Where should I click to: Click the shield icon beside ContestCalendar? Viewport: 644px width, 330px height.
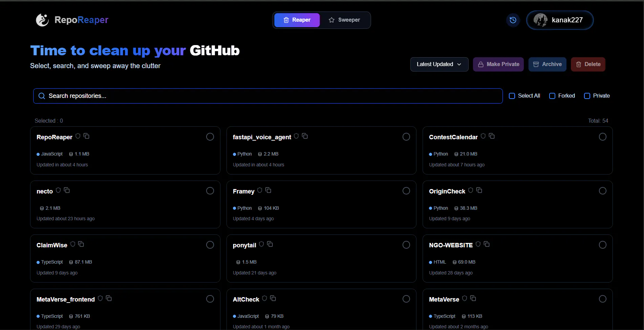pos(483,136)
